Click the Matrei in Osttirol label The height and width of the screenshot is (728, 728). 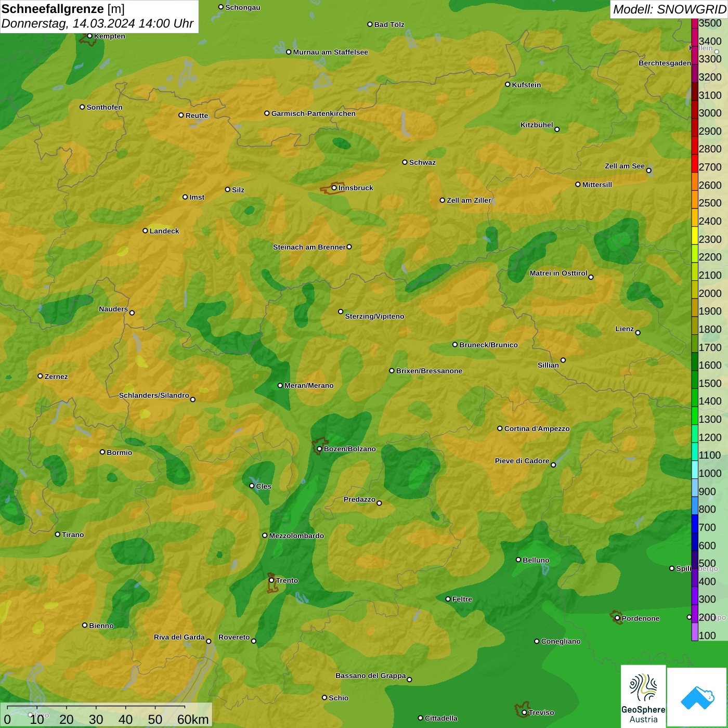coord(558,273)
